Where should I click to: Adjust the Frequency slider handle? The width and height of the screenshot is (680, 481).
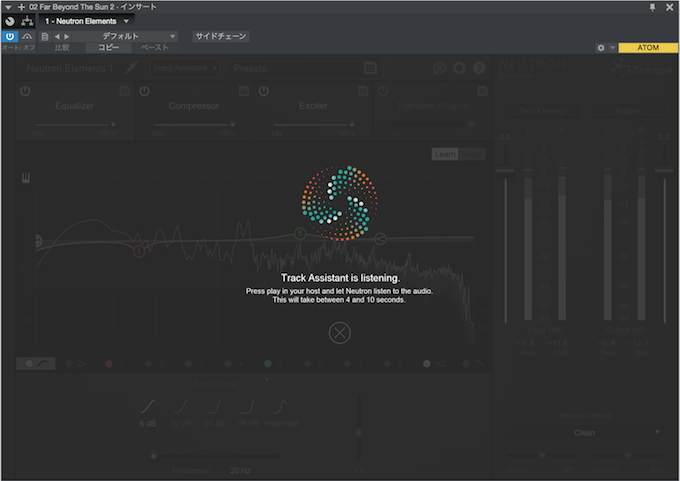154,456
